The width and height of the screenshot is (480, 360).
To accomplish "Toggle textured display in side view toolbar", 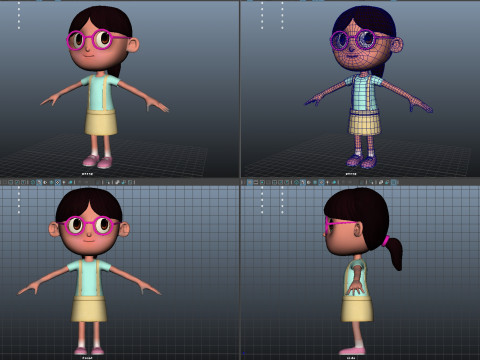I will coord(321,182).
